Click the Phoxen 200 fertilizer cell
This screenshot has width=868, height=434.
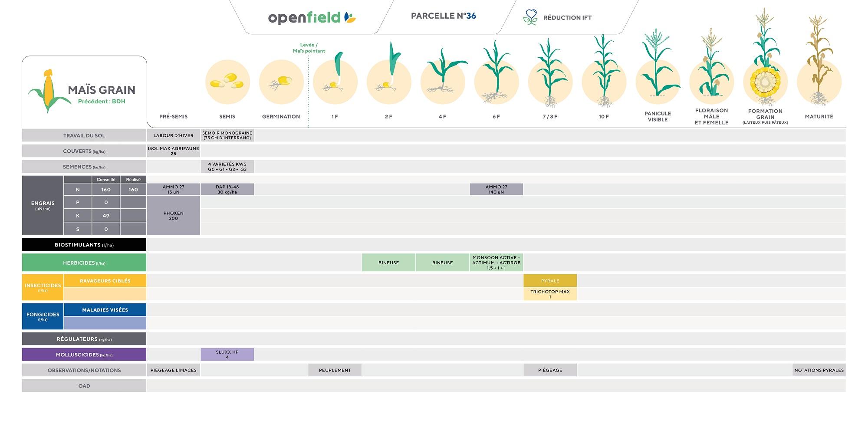tap(173, 216)
